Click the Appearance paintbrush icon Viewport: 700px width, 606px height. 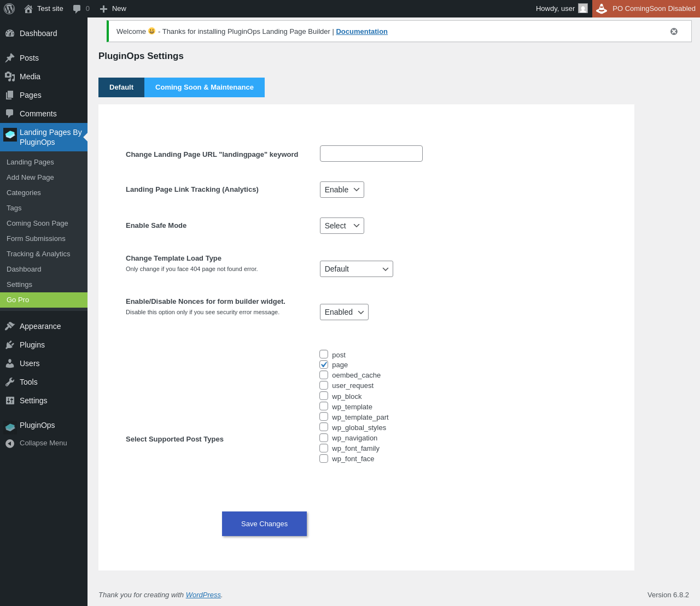point(10,326)
